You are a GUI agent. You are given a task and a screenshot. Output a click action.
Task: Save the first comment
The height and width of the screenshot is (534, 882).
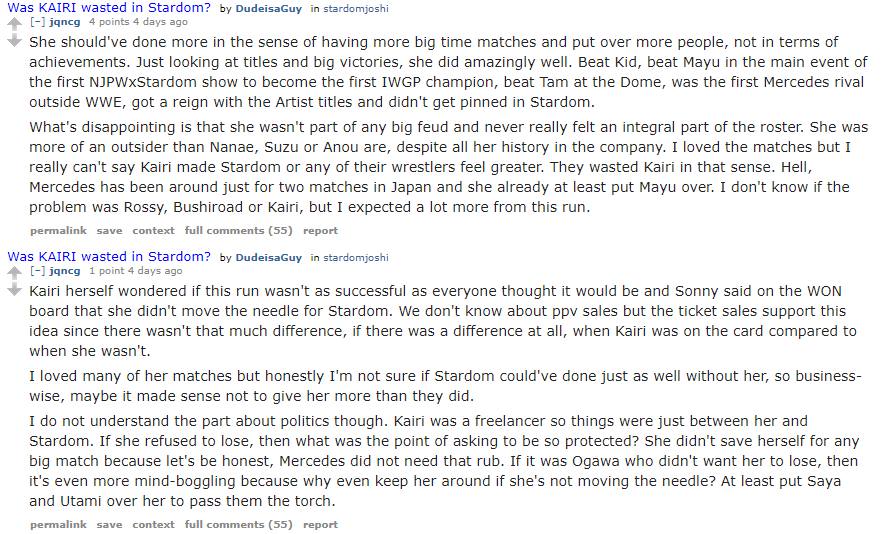coord(109,231)
